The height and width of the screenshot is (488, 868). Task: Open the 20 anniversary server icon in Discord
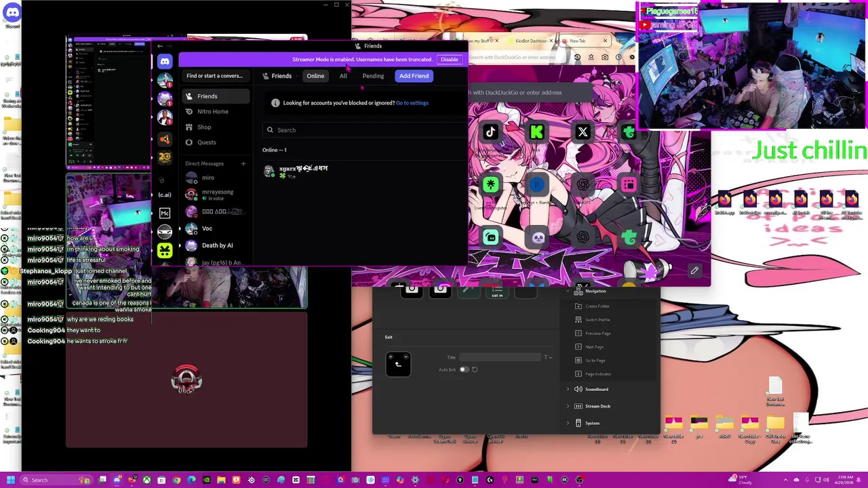tap(165, 157)
